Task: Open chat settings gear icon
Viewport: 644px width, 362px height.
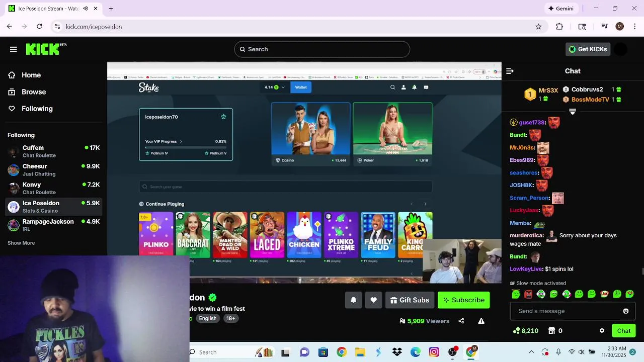Action: [602, 331]
